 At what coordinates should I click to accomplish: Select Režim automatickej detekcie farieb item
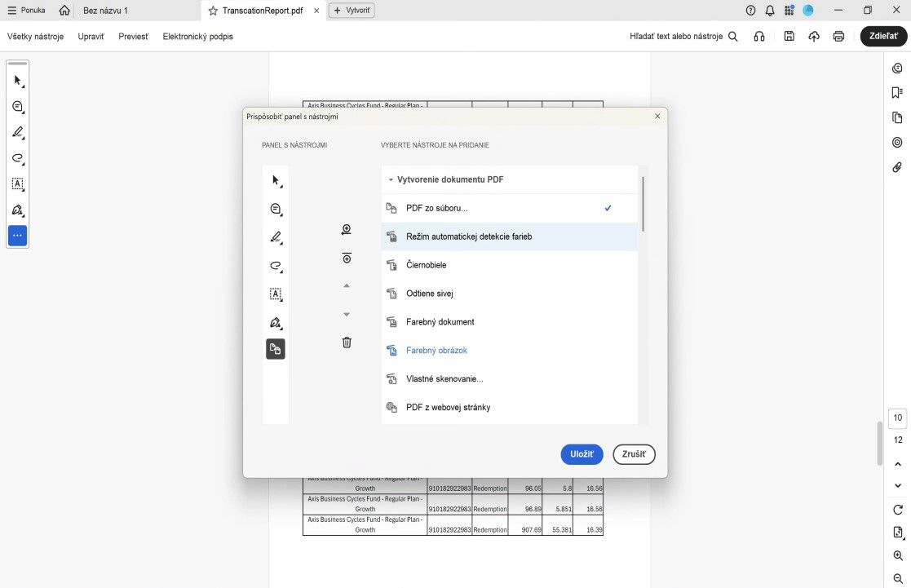pyautogui.click(x=510, y=237)
